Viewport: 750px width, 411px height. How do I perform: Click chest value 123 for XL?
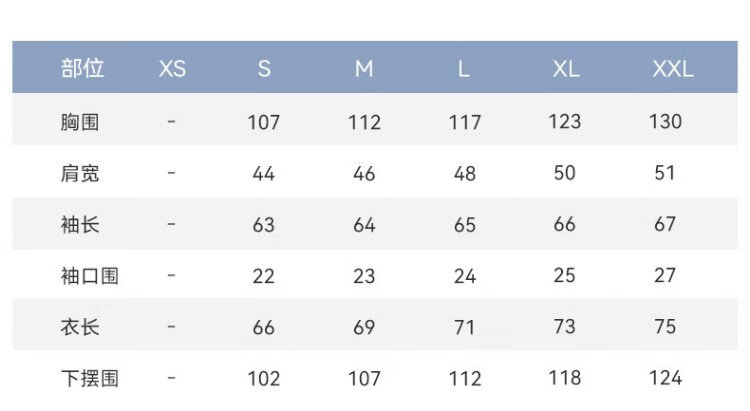pyautogui.click(x=565, y=121)
